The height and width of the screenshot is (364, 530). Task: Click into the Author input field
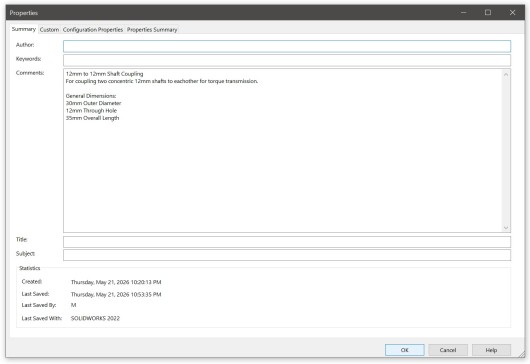(287, 46)
